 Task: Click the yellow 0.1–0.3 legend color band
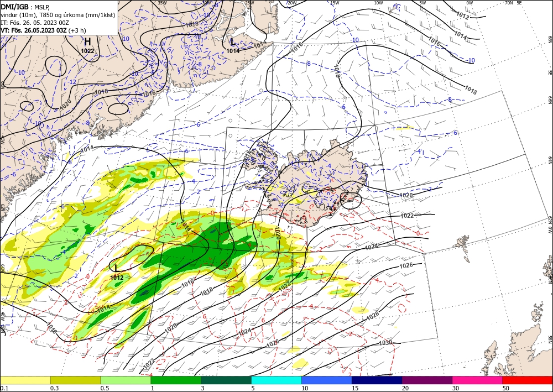coord(25,380)
